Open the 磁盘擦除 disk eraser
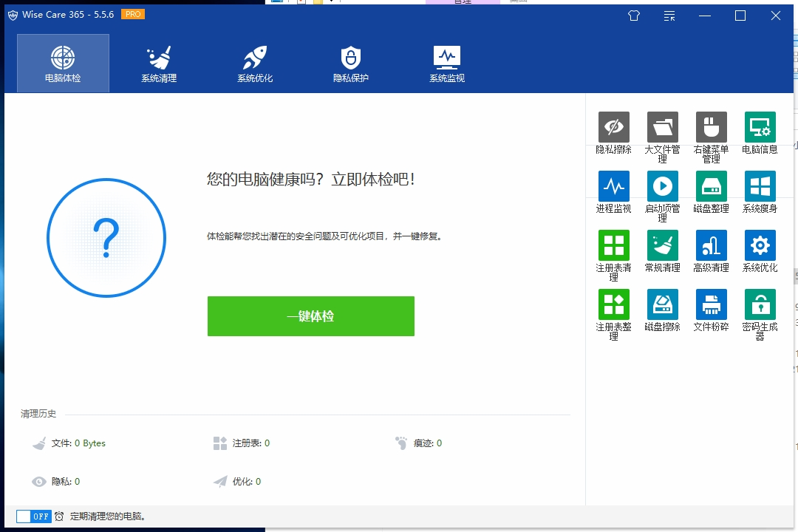 tap(663, 304)
